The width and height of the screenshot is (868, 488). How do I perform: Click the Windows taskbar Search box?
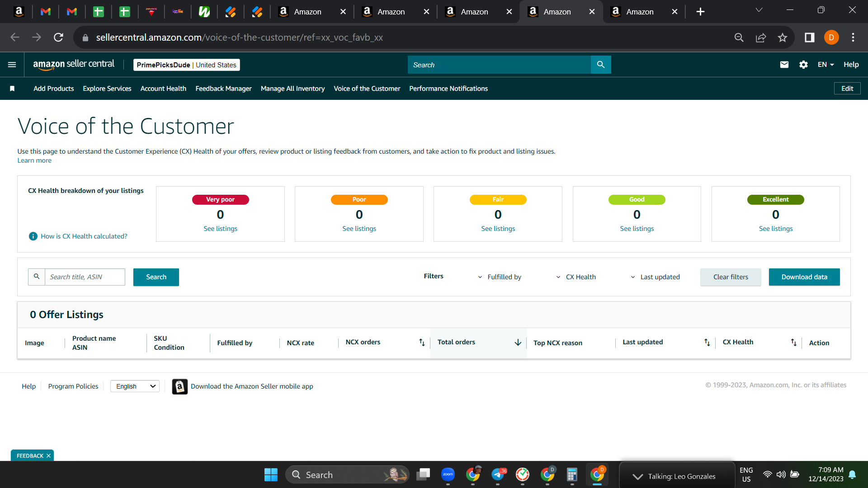347,474
